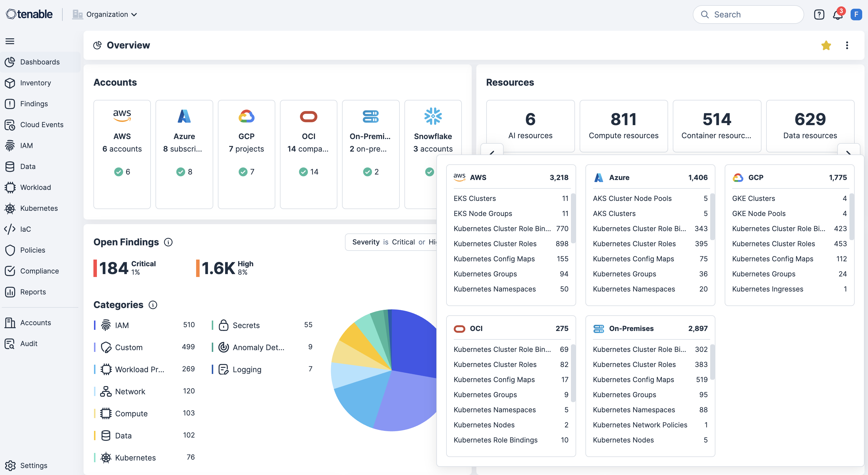Image resolution: width=868 pixels, height=475 pixels.
Task: Toggle the favorite star on Overview
Action: click(826, 45)
